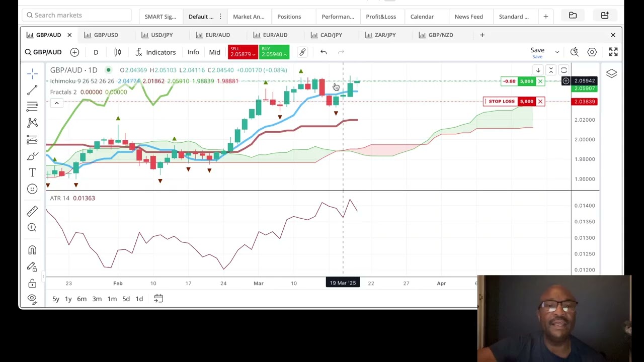This screenshot has width=644, height=362.
Task: Undo the last chart action
Action: 324,52
